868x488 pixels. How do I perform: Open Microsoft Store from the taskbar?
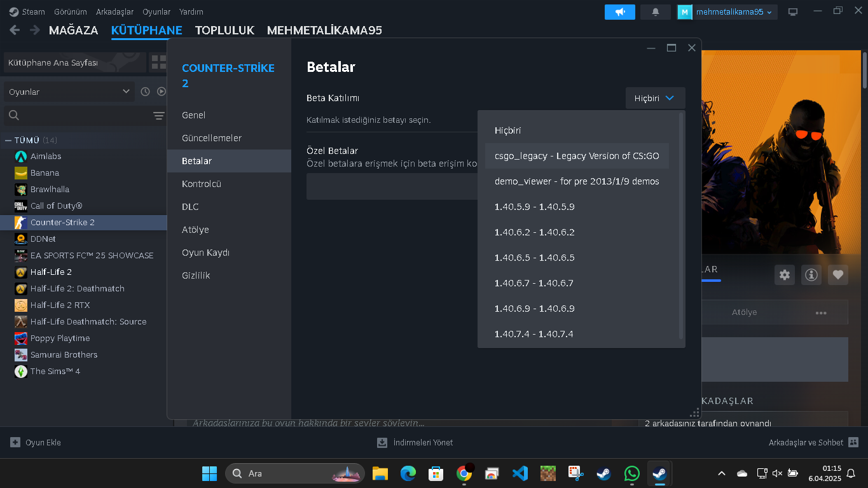[x=436, y=473]
